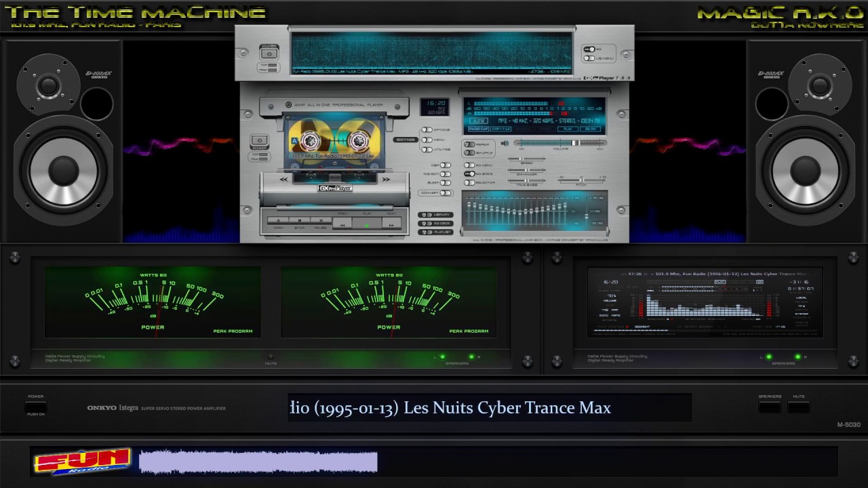Open the Playlist panel button
868x488 pixels.
435,232
